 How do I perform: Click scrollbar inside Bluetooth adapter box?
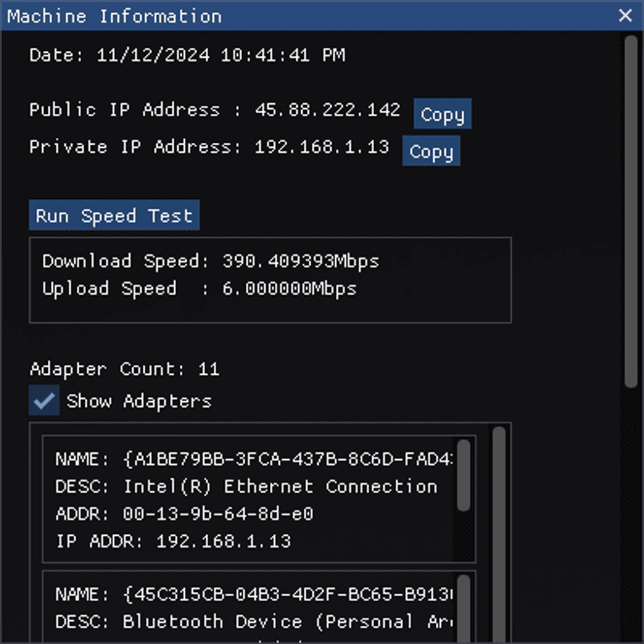click(464, 607)
